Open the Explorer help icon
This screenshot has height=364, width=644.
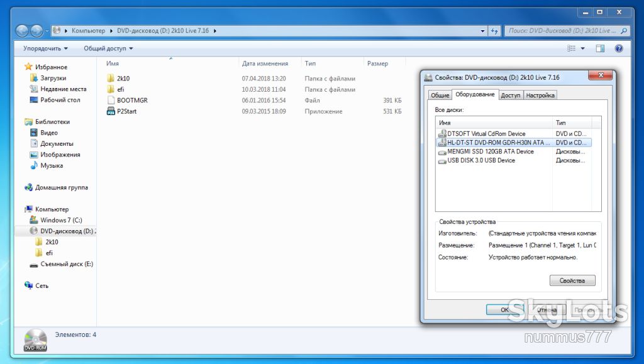coord(619,48)
